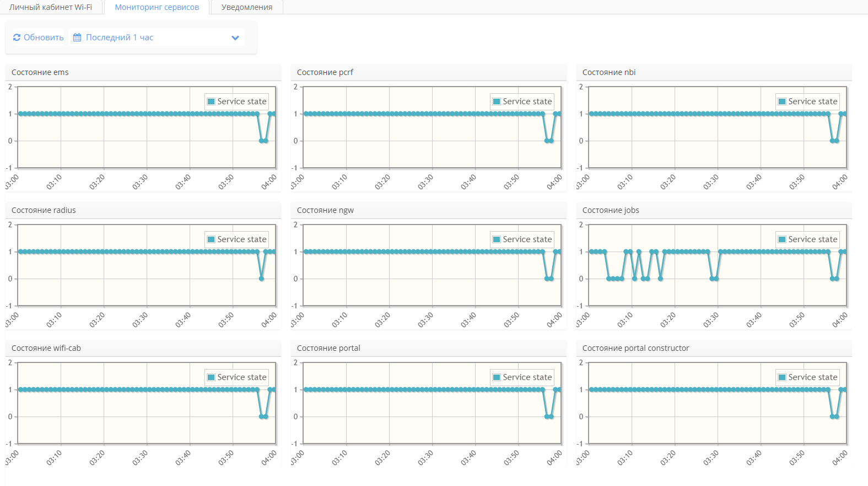Click the Состояние portal constructor panel title
Image resolution: width=868 pixels, height=486 pixels.
click(635, 348)
